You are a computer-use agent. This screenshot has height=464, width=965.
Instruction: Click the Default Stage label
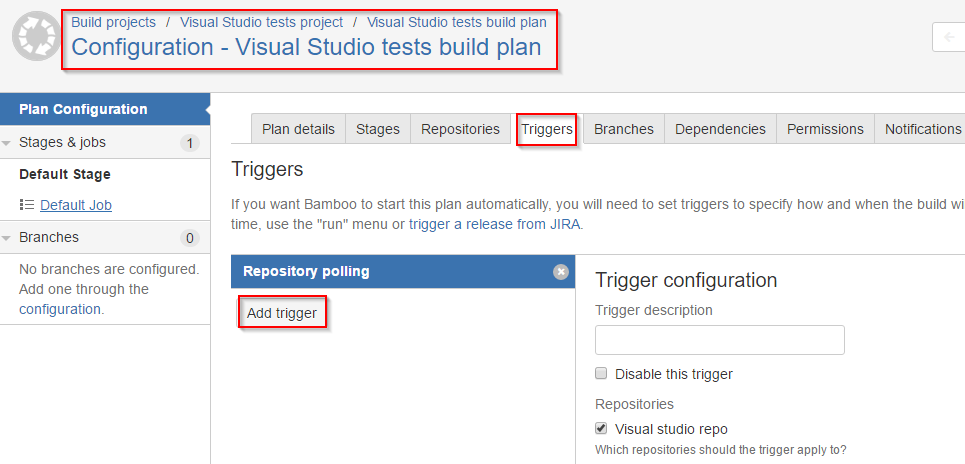coord(65,174)
